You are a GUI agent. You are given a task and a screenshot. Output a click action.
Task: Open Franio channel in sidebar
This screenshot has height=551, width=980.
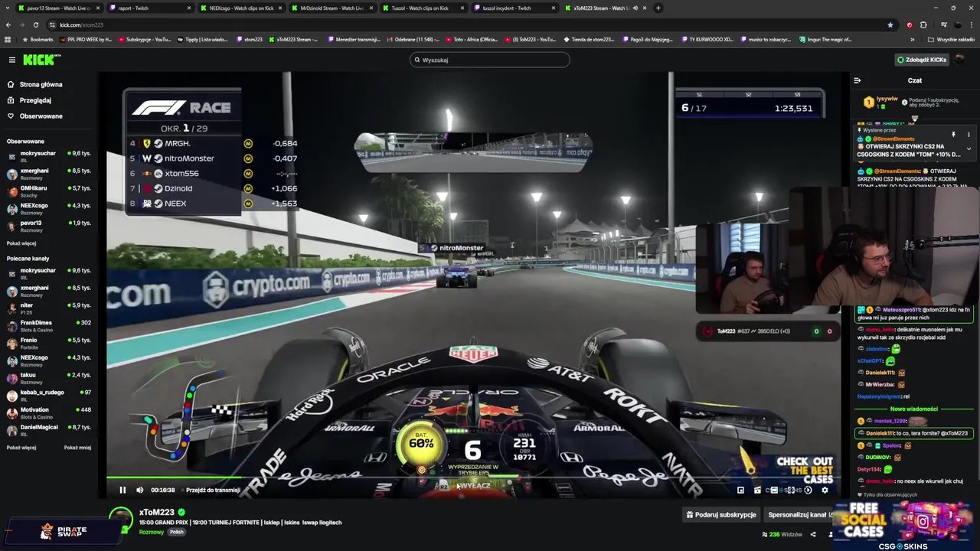coord(49,343)
